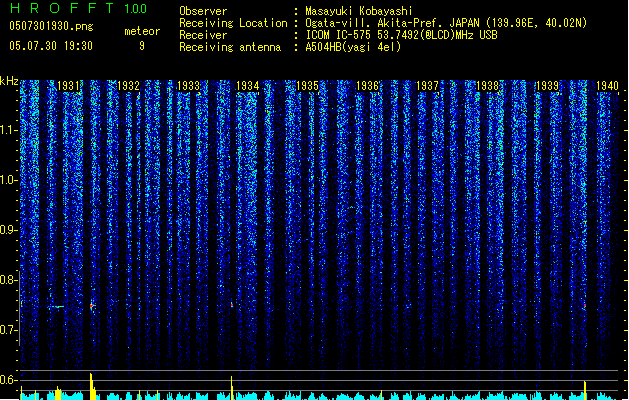Screen dimensions: 629x400
Task: Click the kHz axis unit label
Action: [9, 81]
